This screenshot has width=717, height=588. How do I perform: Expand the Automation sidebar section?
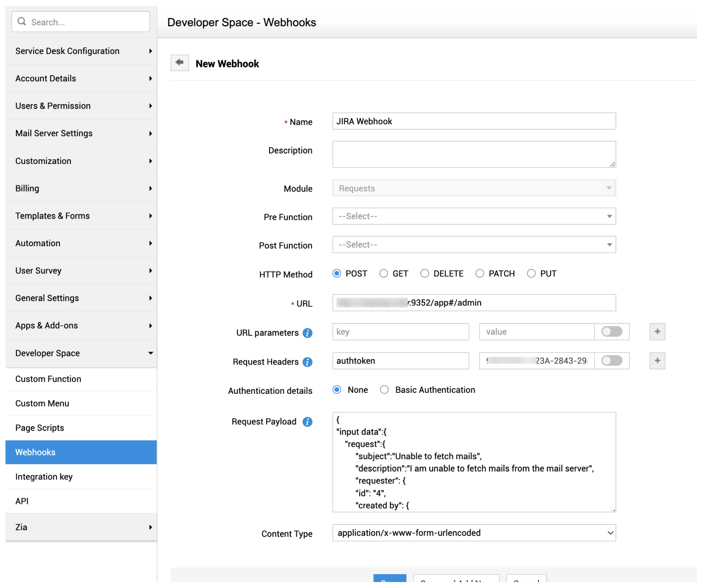tap(81, 243)
